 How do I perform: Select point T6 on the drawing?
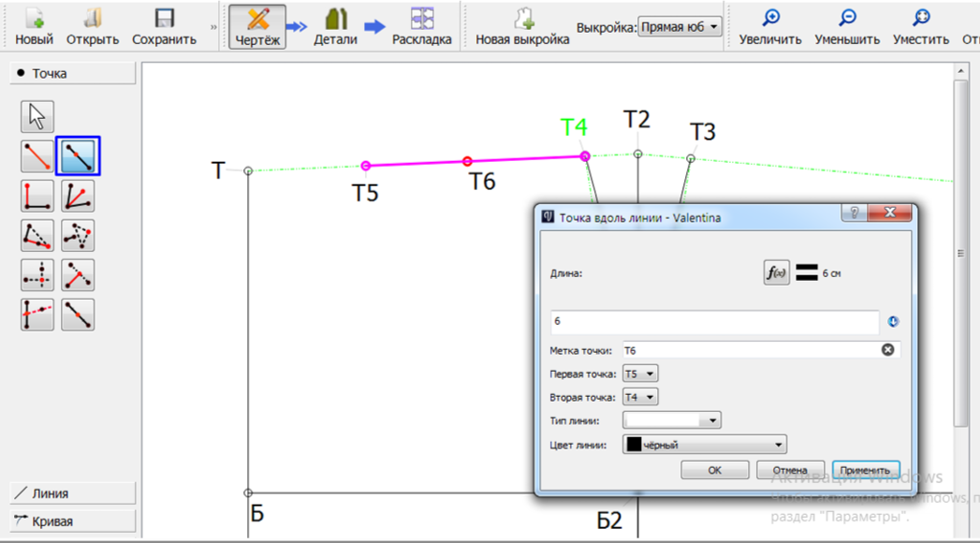(x=467, y=161)
